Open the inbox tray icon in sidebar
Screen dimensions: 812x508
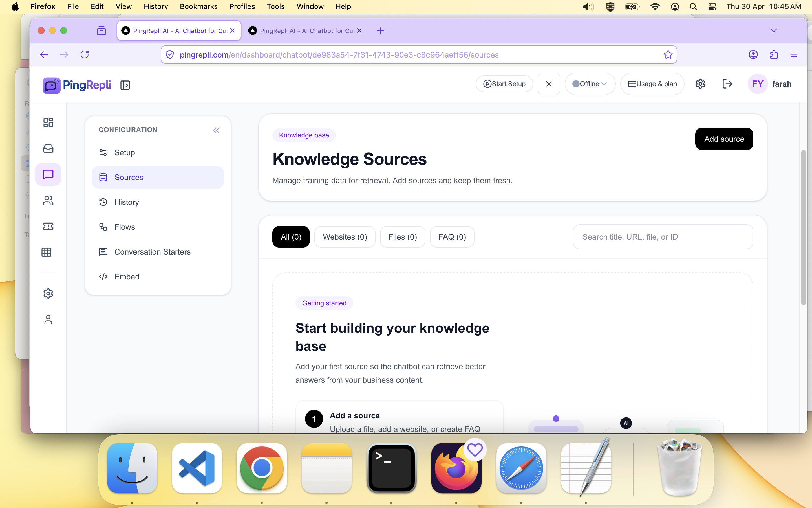[x=48, y=148]
